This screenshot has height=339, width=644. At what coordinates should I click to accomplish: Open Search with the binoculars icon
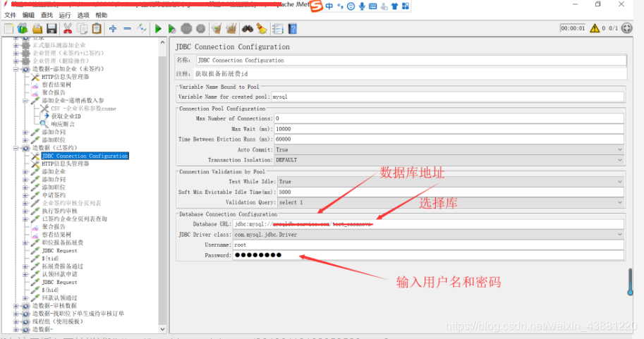248,28
